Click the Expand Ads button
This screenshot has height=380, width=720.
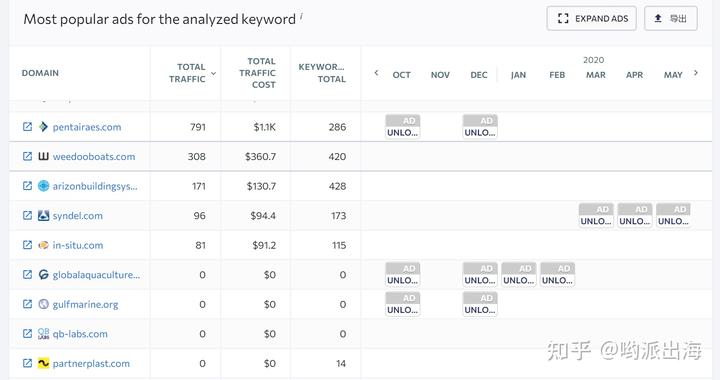tap(591, 18)
